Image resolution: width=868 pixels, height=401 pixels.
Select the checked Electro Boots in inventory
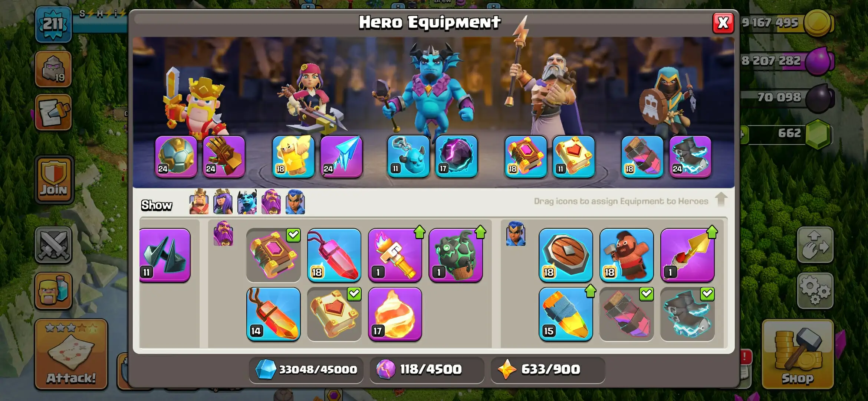coord(687,314)
